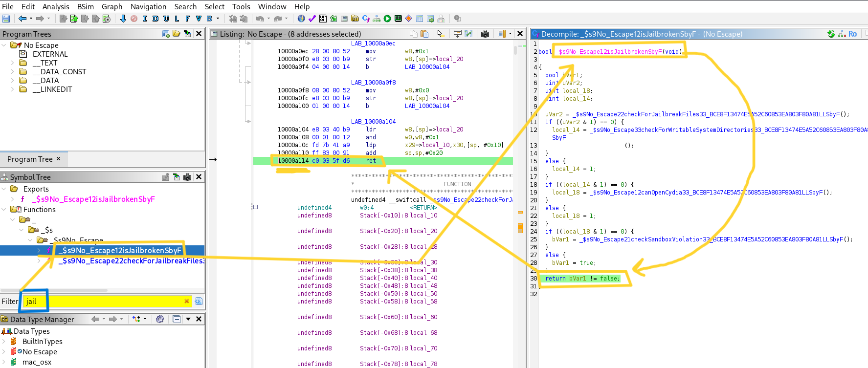Toggle the 'Ro' read-only indicator in Decompile panel
Viewport: 868px width, 368px height.
pos(852,34)
